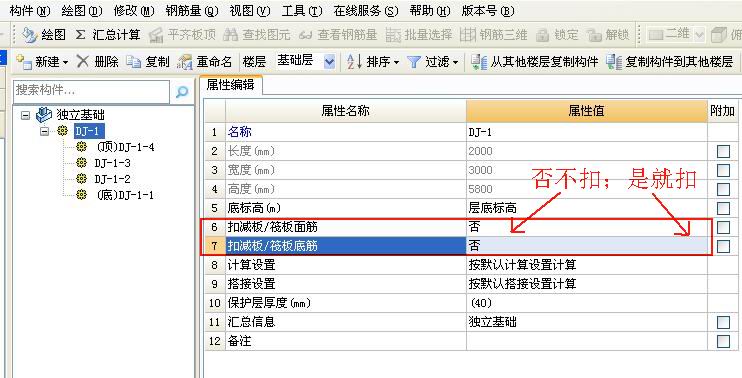Click the 扣减板/筏板面筋 value 否
Screen dimensions: 742x378
coord(587,227)
